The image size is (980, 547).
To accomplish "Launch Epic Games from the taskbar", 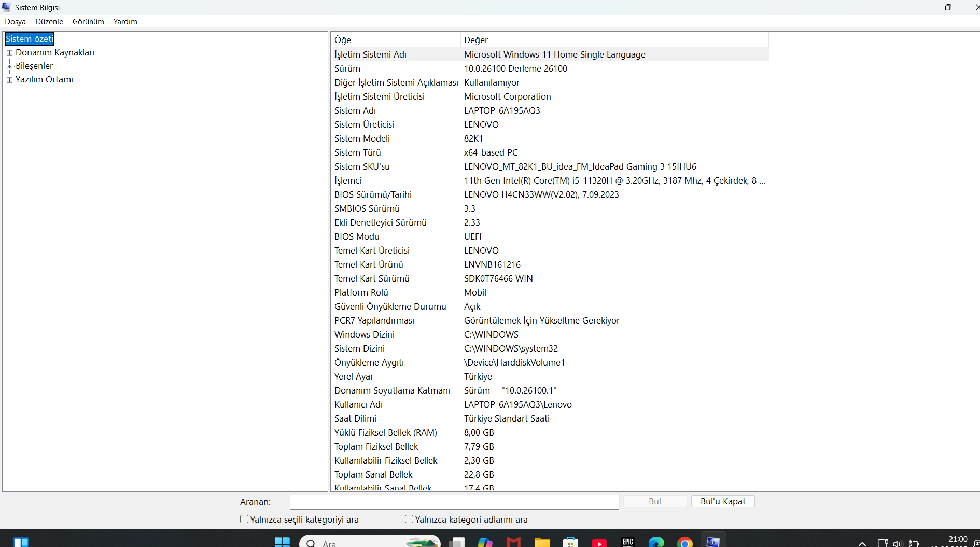I will click(627, 542).
